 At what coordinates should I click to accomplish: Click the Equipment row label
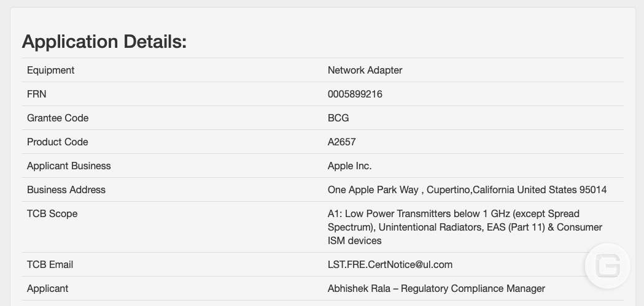(x=50, y=70)
